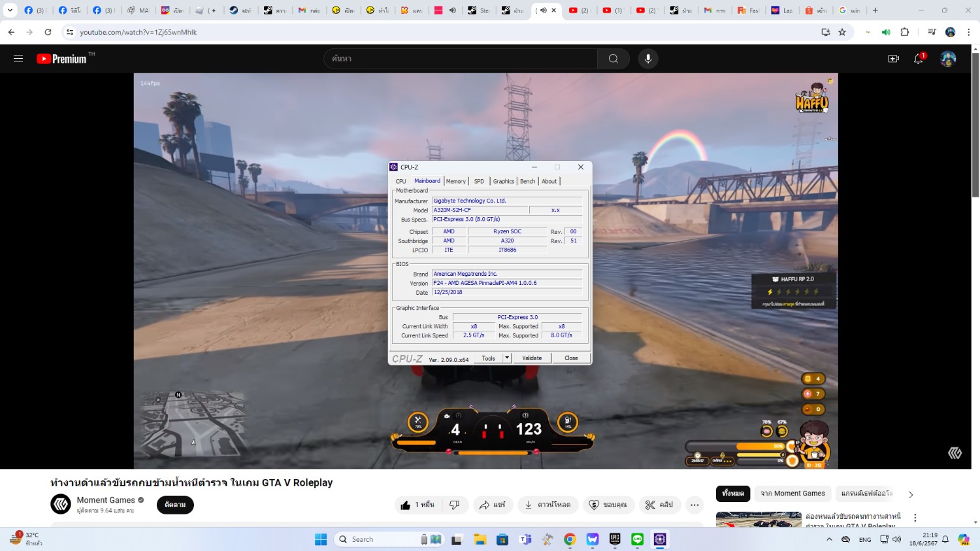
Task: Click the model value A320M-S2H-CF
Action: pos(480,210)
